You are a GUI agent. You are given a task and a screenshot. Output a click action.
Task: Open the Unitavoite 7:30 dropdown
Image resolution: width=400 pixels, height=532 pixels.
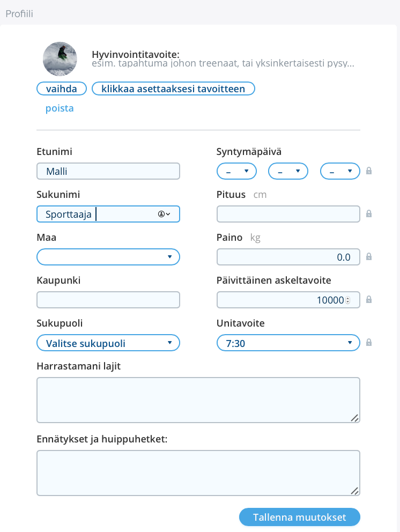click(x=288, y=342)
